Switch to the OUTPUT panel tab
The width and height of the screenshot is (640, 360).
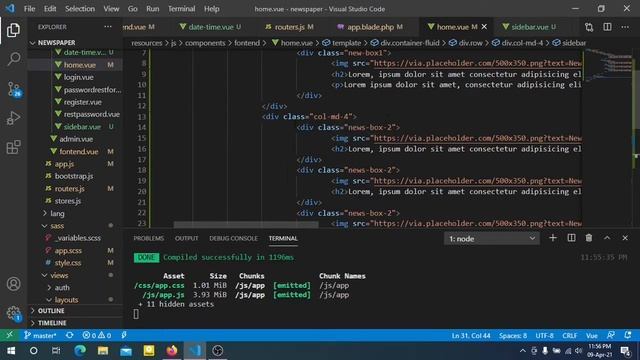pos(187,238)
